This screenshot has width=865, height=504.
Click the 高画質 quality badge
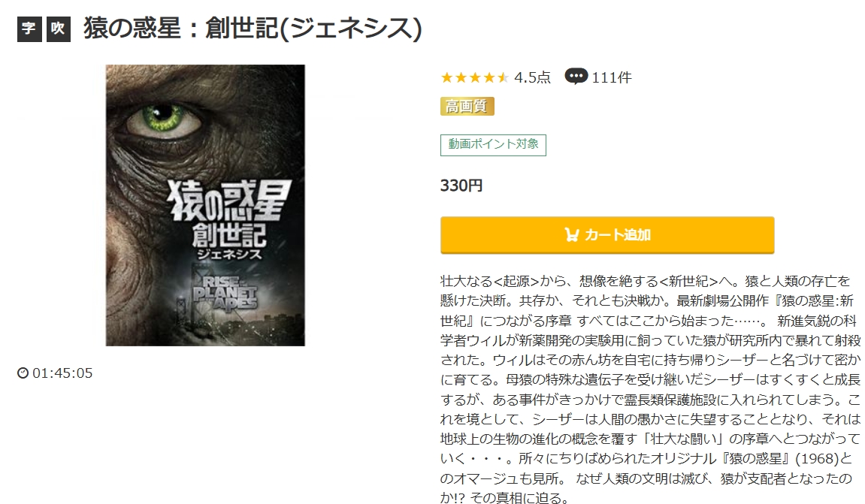(x=467, y=107)
